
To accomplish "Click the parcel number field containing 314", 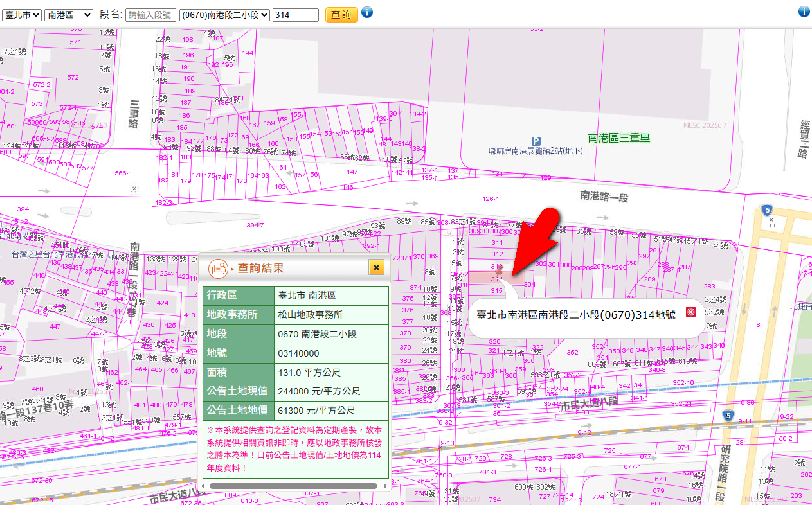I will point(296,15).
